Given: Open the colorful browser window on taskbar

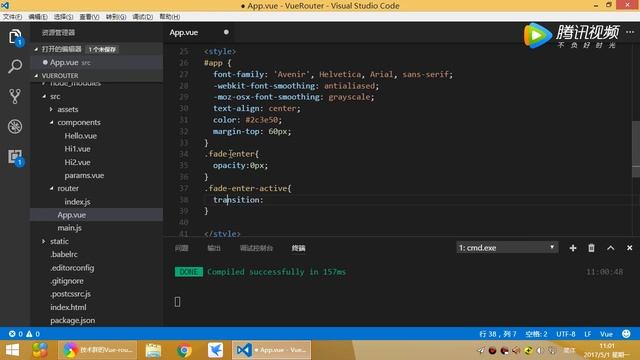Looking at the screenshot, I should click(x=98, y=350).
